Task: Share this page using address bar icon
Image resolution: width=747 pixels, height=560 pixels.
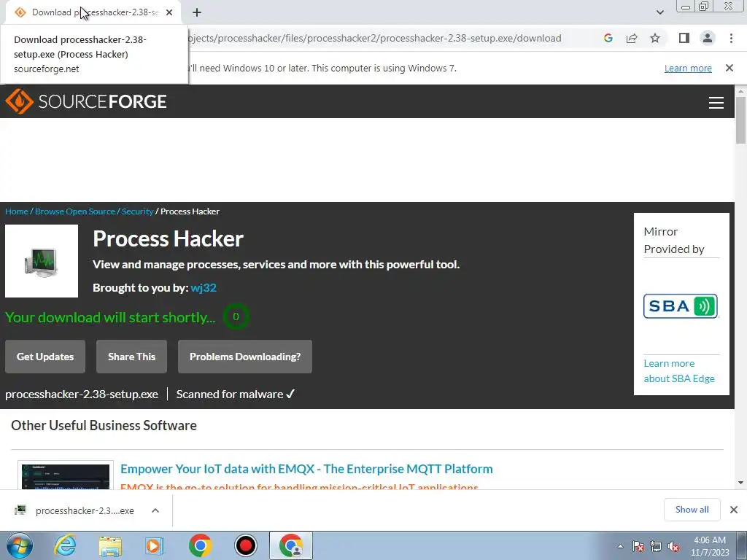Action: pos(632,38)
